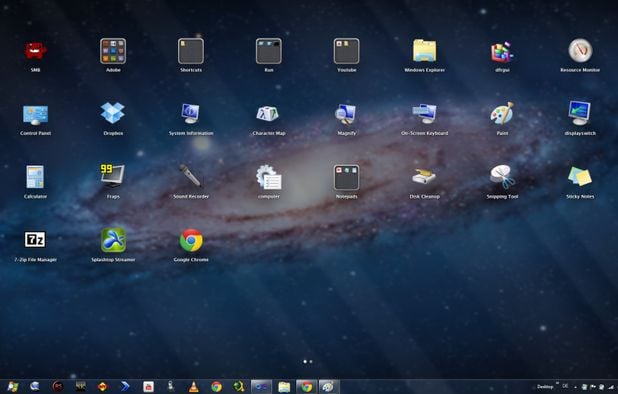The image size is (618, 394).
Task: Launch Splashtop Streamer
Action: click(x=113, y=240)
